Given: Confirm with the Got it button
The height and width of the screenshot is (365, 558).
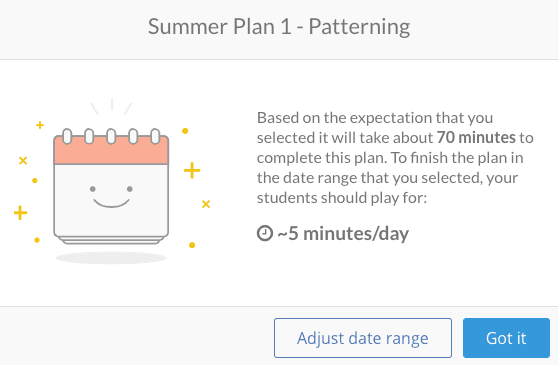Looking at the screenshot, I should (x=506, y=338).
